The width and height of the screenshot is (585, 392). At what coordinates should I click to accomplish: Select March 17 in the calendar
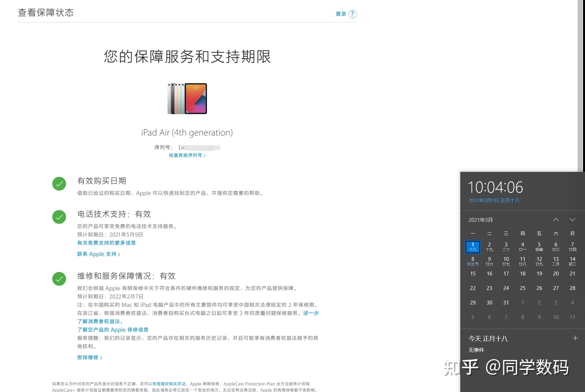[x=506, y=274]
